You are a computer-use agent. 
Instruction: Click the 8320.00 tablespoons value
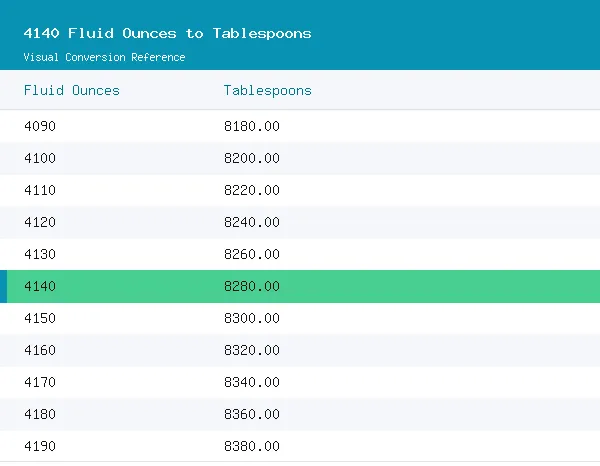tap(252, 350)
